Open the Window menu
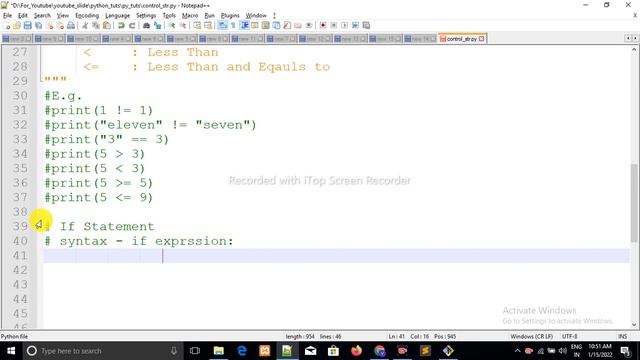The height and width of the screenshot is (360, 640). (x=256, y=16)
